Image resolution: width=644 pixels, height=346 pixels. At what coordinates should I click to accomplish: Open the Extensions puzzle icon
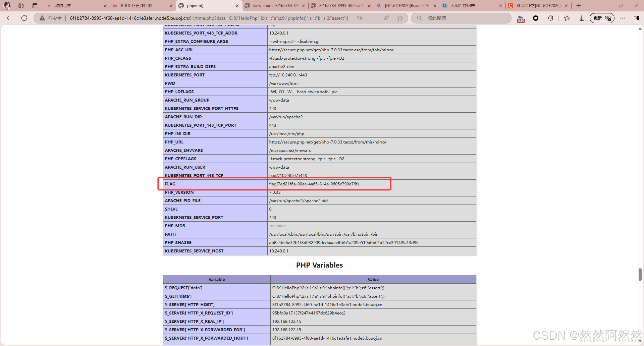click(x=550, y=18)
